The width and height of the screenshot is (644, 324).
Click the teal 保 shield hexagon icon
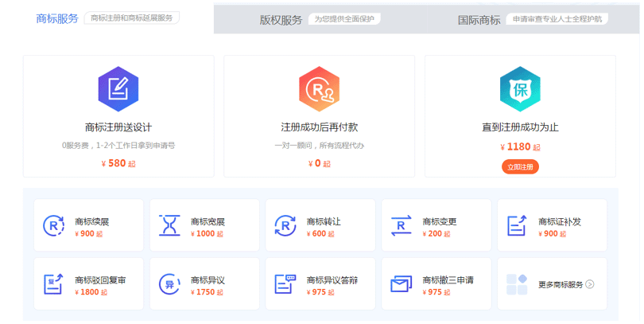(x=520, y=89)
